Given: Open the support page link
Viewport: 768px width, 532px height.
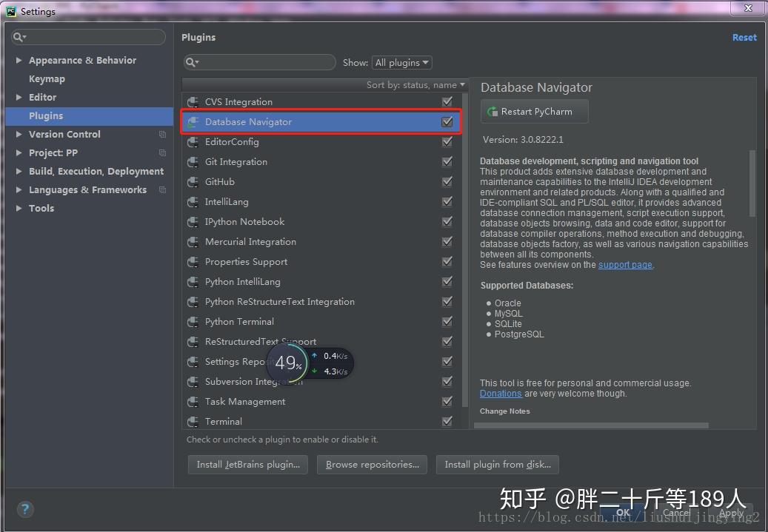Looking at the screenshot, I should pyautogui.click(x=625, y=264).
